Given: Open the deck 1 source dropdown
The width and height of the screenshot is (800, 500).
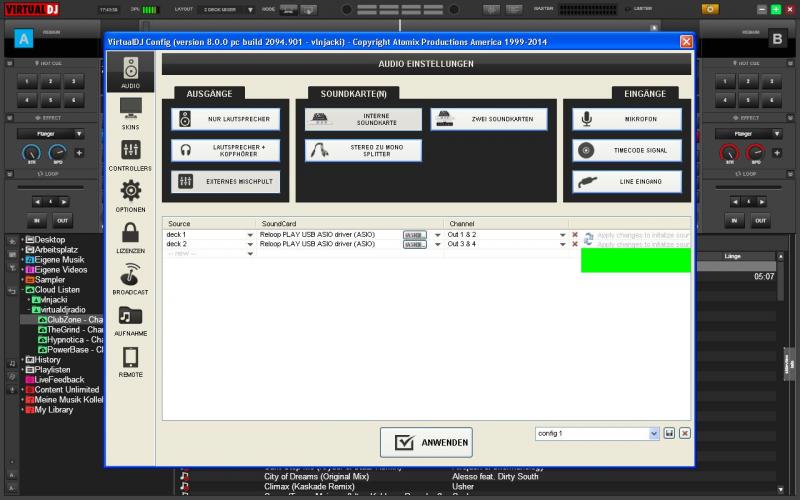Looking at the screenshot, I should coord(250,235).
